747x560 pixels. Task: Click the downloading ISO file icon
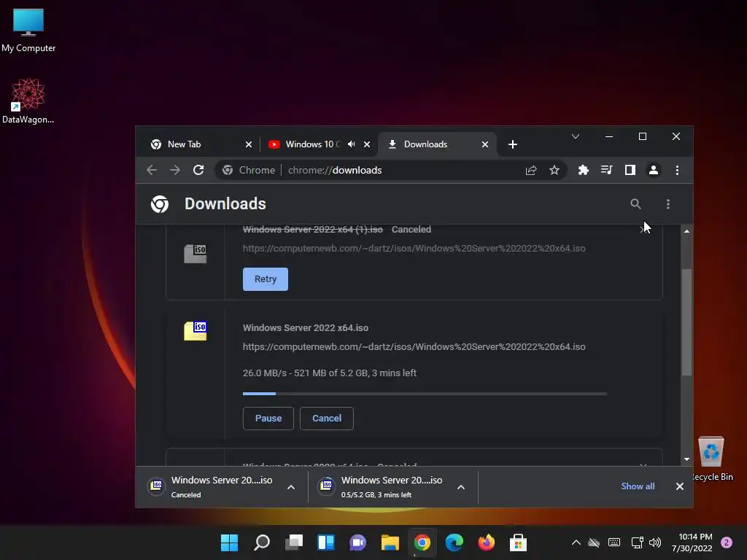coord(196,331)
